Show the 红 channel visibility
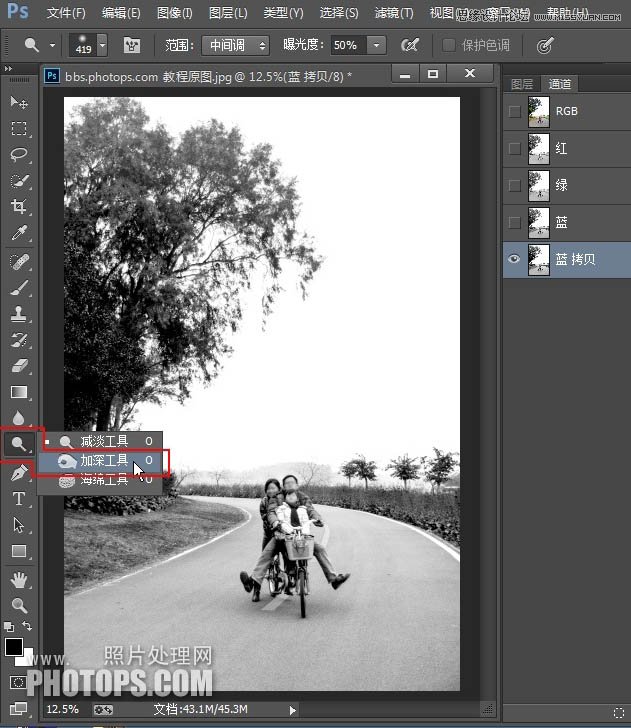Image resolution: width=631 pixels, height=728 pixels. click(514, 149)
